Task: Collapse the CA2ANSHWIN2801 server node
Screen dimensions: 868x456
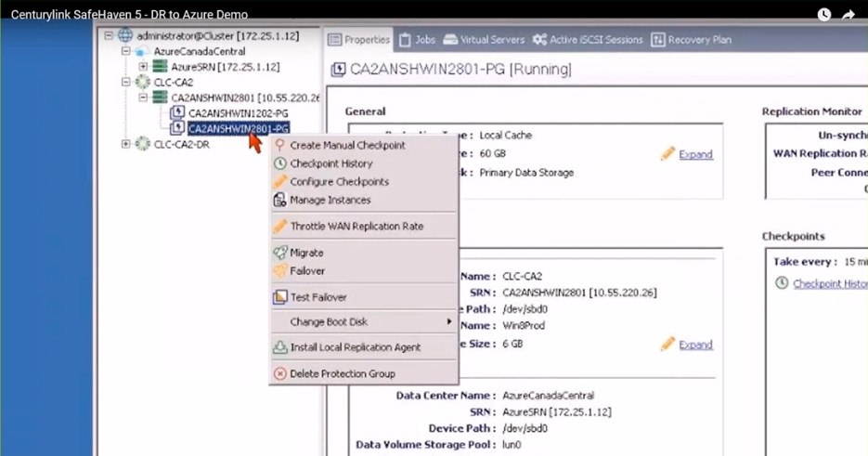Action: (143, 98)
